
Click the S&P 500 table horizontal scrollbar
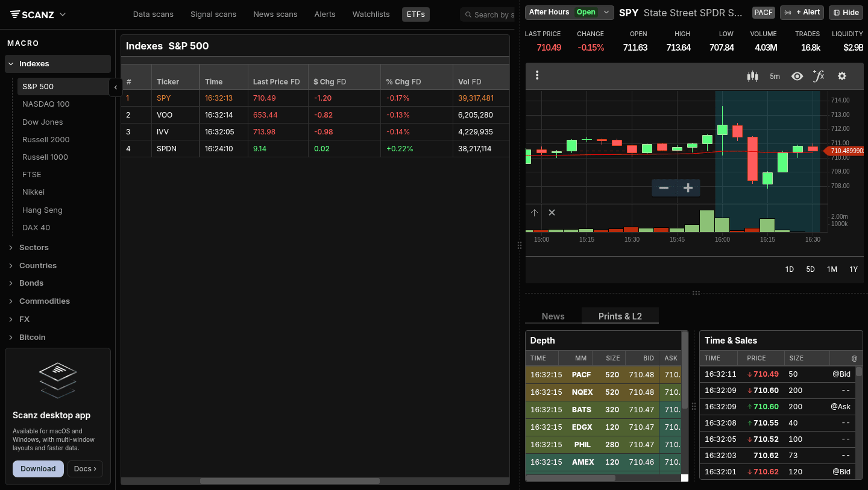(289, 481)
